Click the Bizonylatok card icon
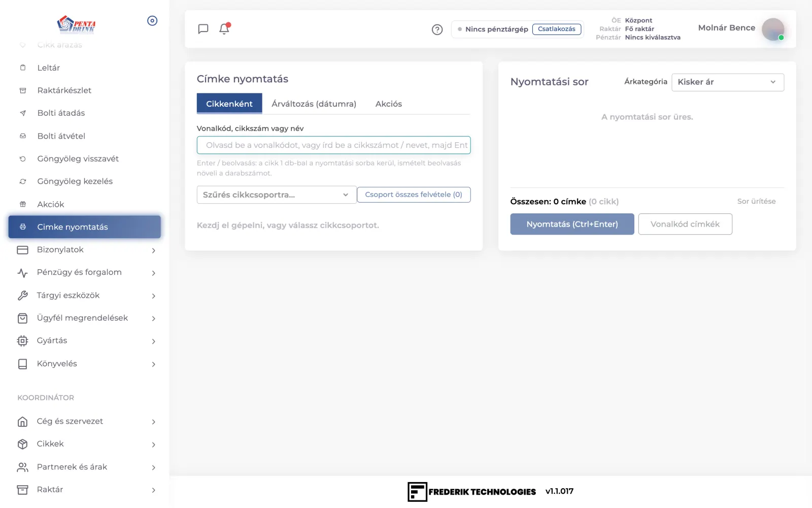 coord(22,250)
